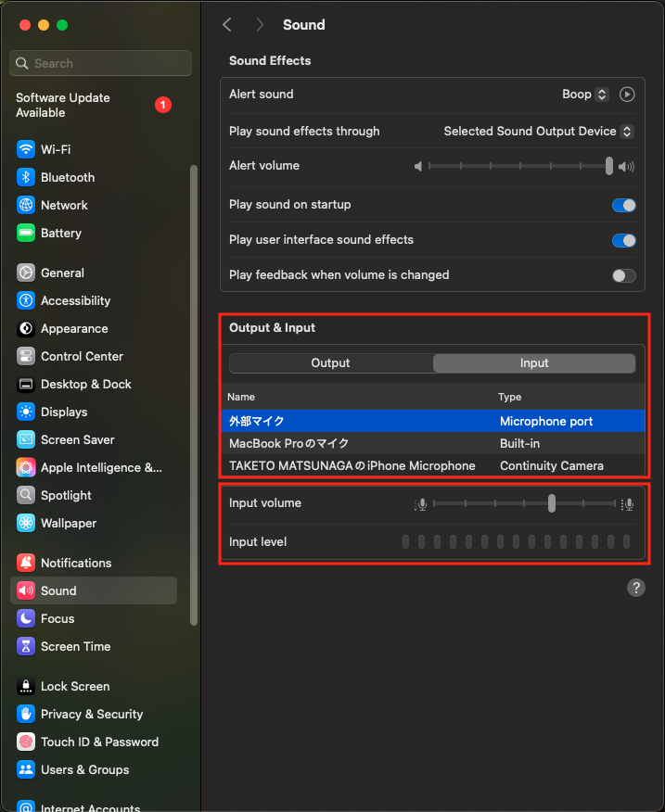Open Accessibility settings icon
The image size is (665, 812).
pyautogui.click(x=26, y=300)
